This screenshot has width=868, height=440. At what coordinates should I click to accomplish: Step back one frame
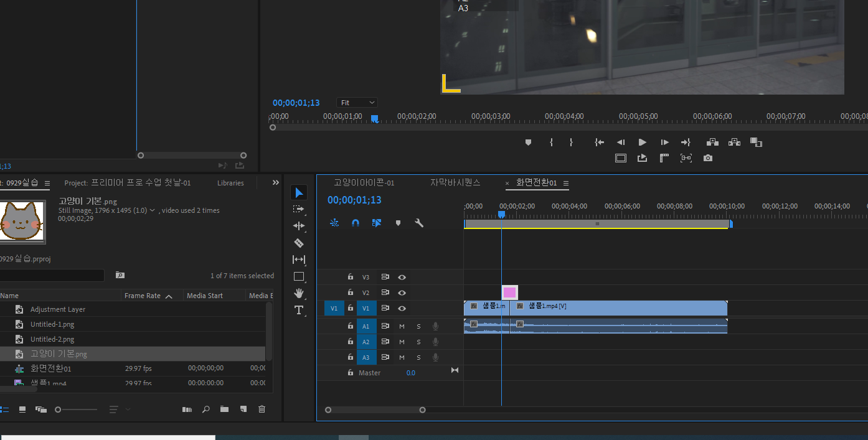point(621,143)
